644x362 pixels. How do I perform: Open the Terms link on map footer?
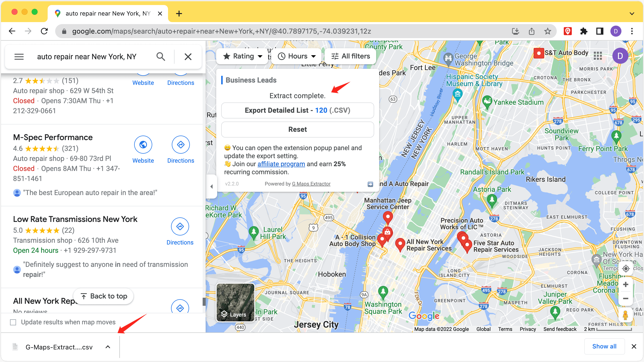click(505, 329)
